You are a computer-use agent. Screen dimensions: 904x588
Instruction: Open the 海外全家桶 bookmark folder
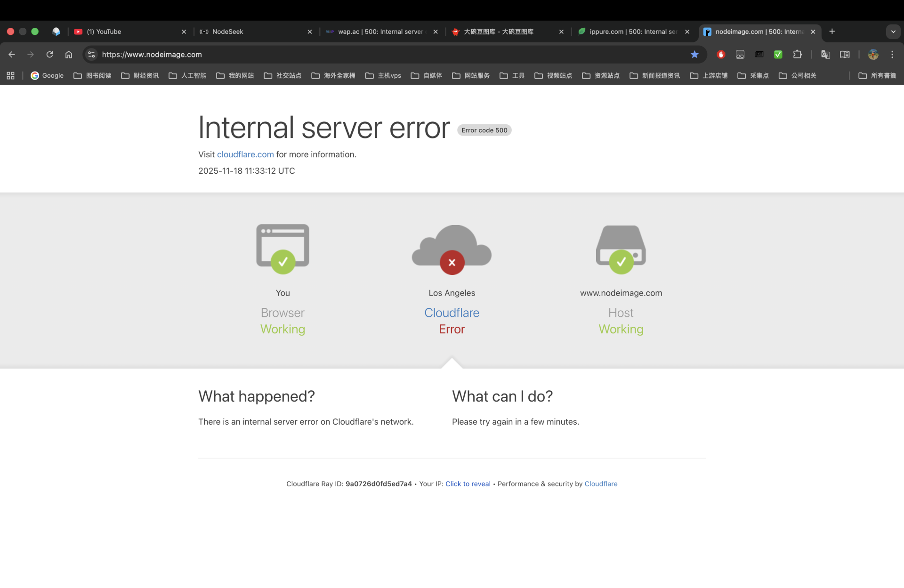(334, 75)
